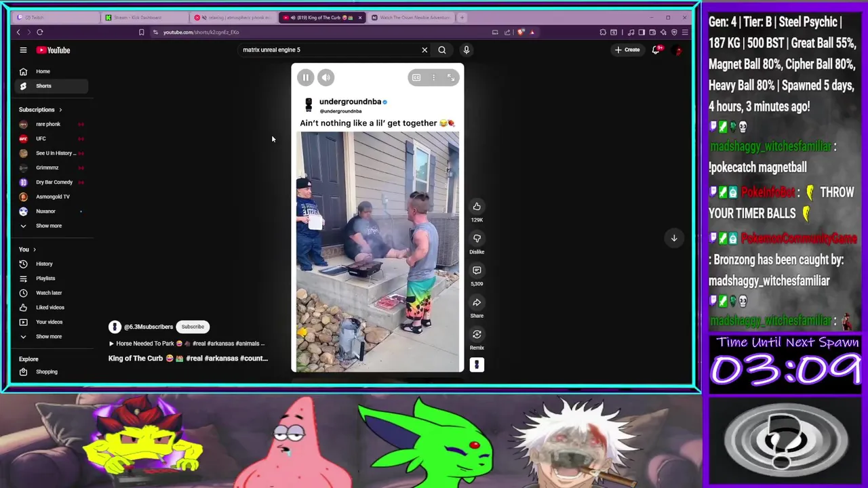Bookmark this page in the address bar

tap(141, 32)
